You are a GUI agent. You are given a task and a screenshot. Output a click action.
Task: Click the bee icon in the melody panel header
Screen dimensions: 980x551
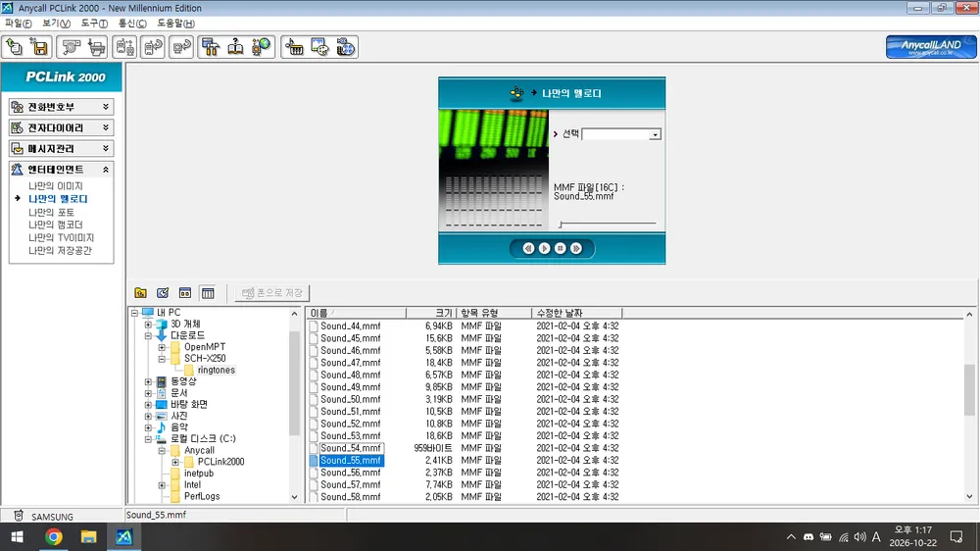(516, 93)
